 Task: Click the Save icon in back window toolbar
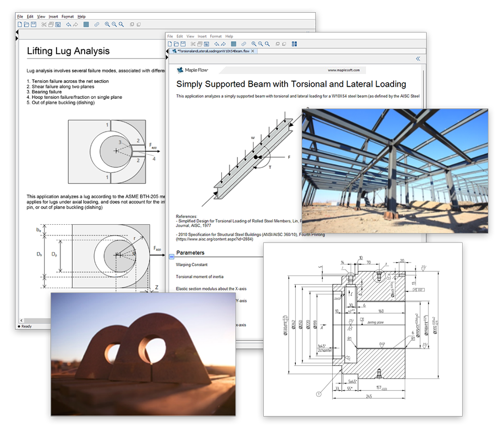click(x=33, y=24)
